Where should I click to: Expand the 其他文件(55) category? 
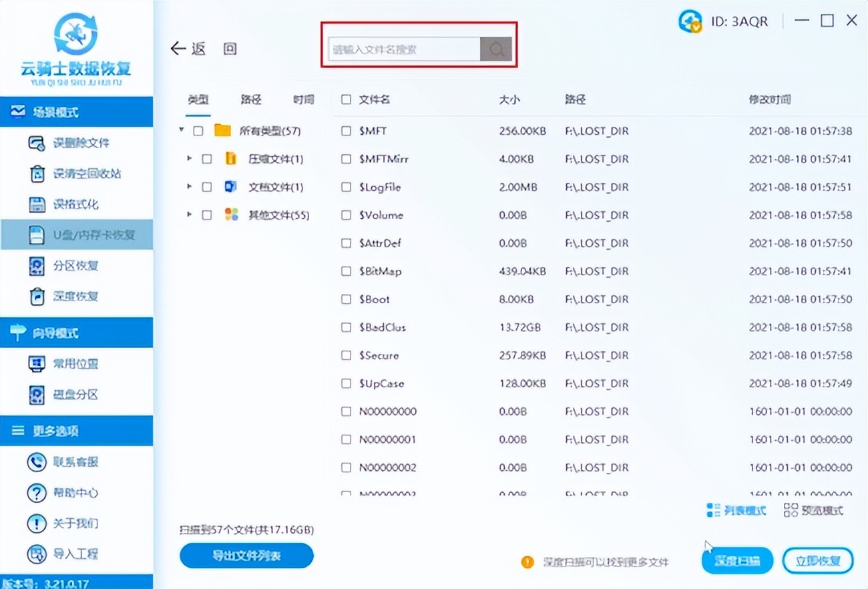[x=189, y=214]
